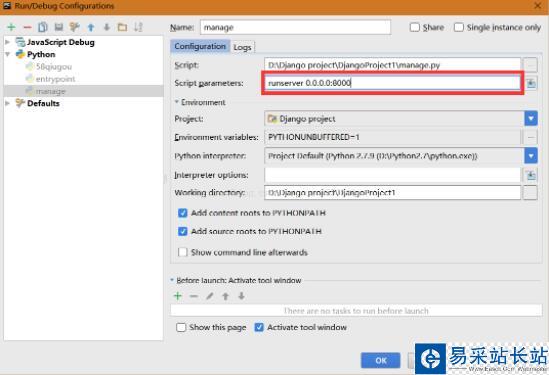Edit the before launch task with the pencil
The height and width of the screenshot is (375, 549).
pos(209,296)
